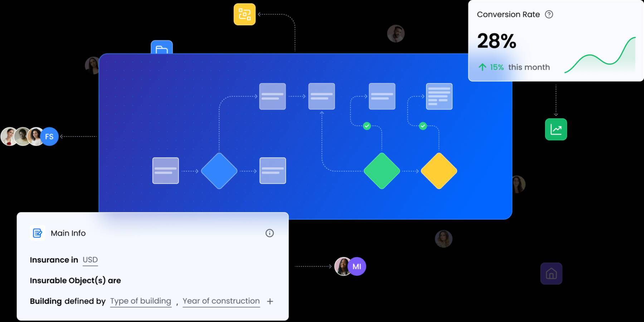Open the blue folder icon

click(x=162, y=47)
